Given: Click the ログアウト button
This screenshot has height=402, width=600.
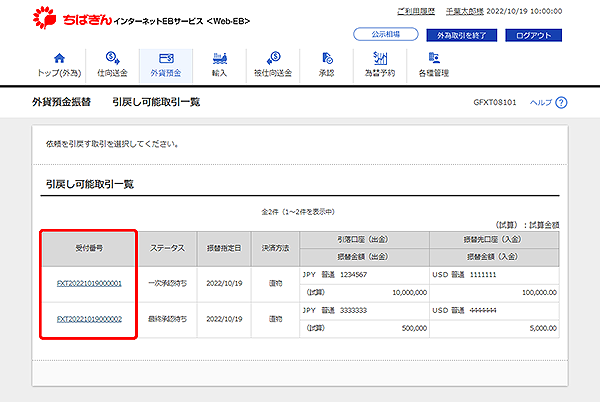Looking at the screenshot, I should click(533, 35).
